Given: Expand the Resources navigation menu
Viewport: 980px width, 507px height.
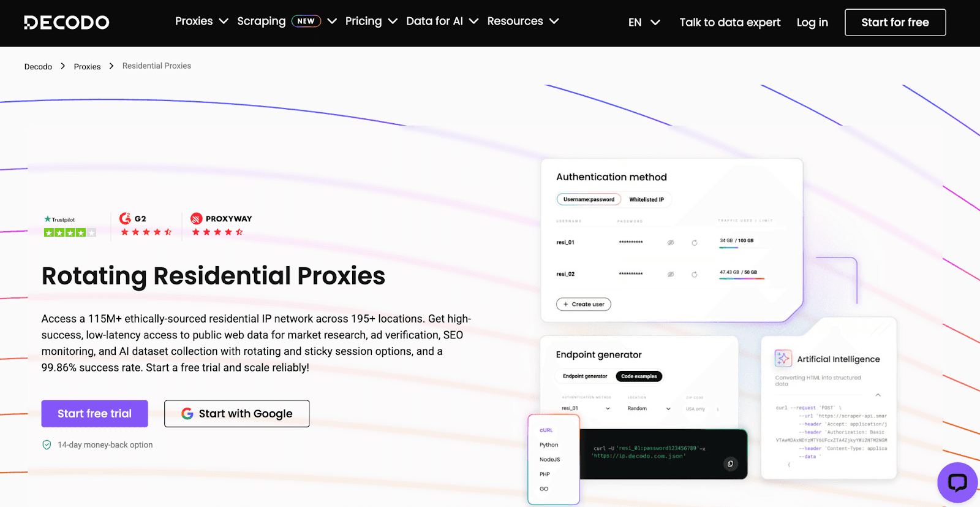Looking at the screenshot, I should coord(523,21).
